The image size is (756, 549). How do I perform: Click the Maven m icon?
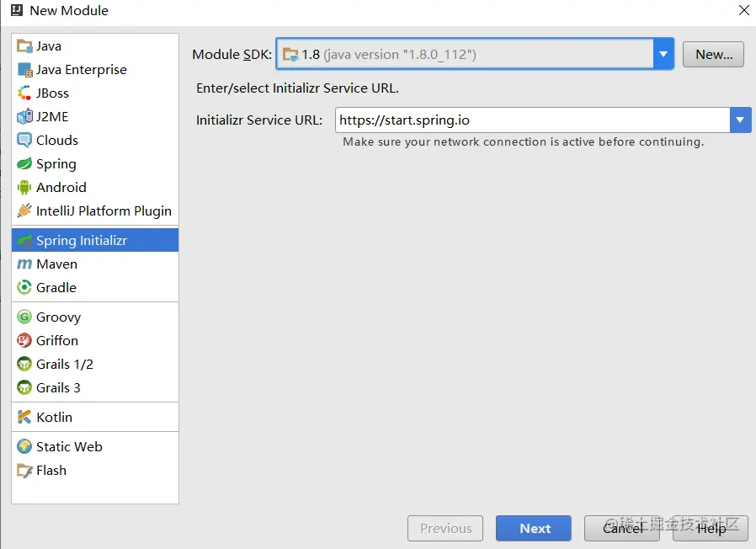coord(24,264)
